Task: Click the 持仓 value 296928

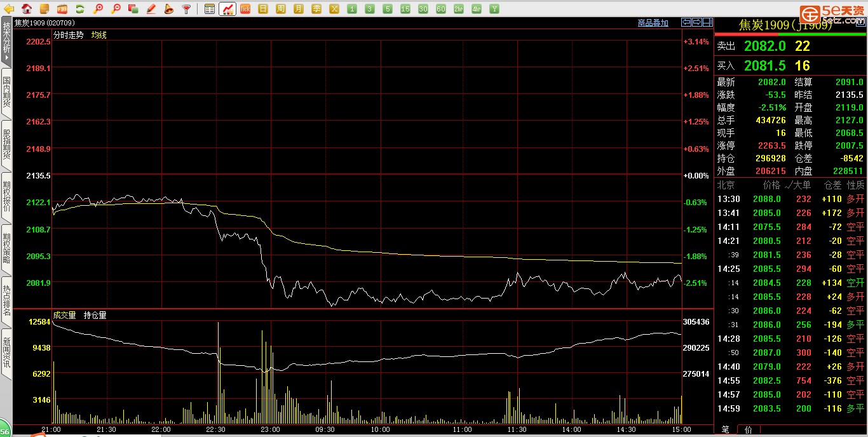Action: [x=770, y=158]
